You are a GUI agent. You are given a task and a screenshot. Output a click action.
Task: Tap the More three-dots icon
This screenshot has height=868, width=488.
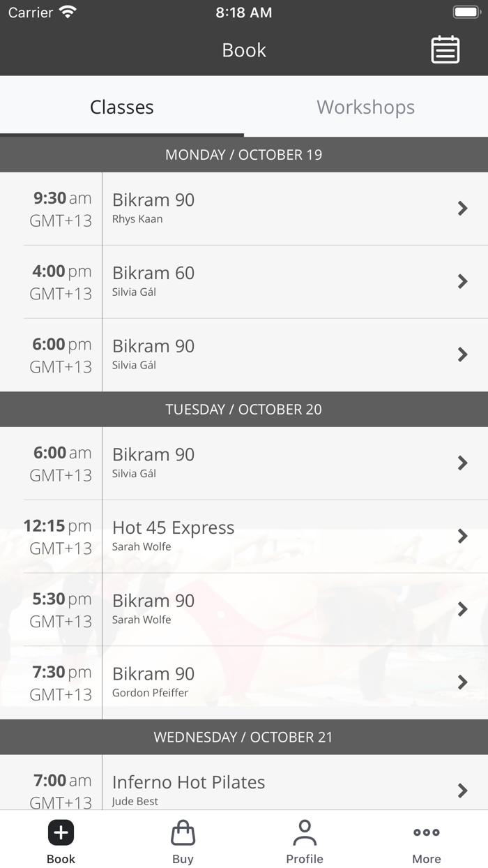coord(427,832)
